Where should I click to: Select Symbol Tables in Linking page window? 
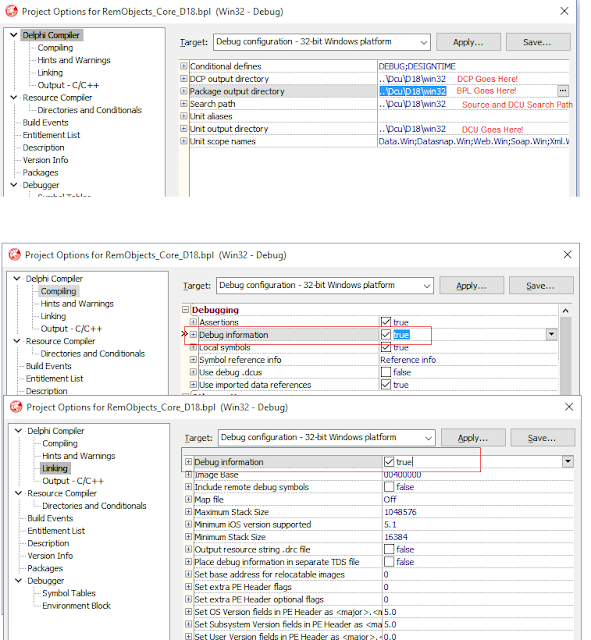[x=69, y=593]
